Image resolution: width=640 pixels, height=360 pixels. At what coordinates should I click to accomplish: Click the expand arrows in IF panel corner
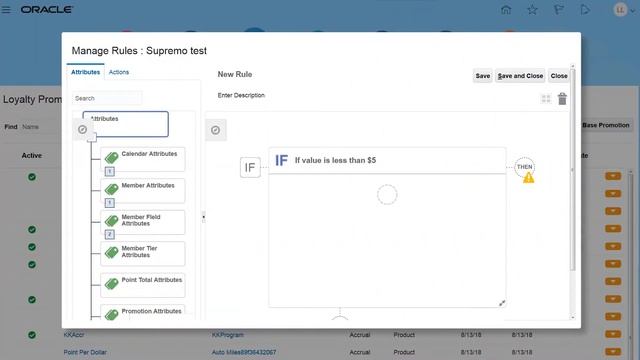(x=502, y=303)
